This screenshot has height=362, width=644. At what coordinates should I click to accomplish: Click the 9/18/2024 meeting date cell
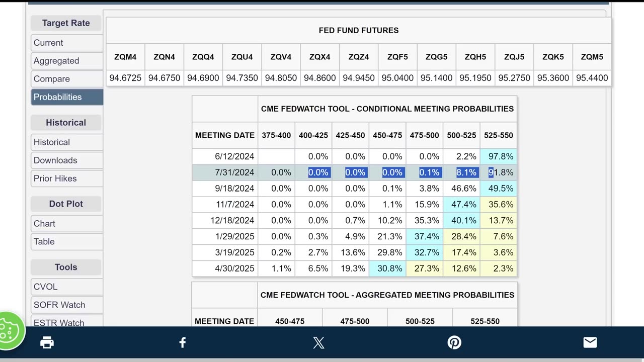pyautogui.click(x=225, y=189)
